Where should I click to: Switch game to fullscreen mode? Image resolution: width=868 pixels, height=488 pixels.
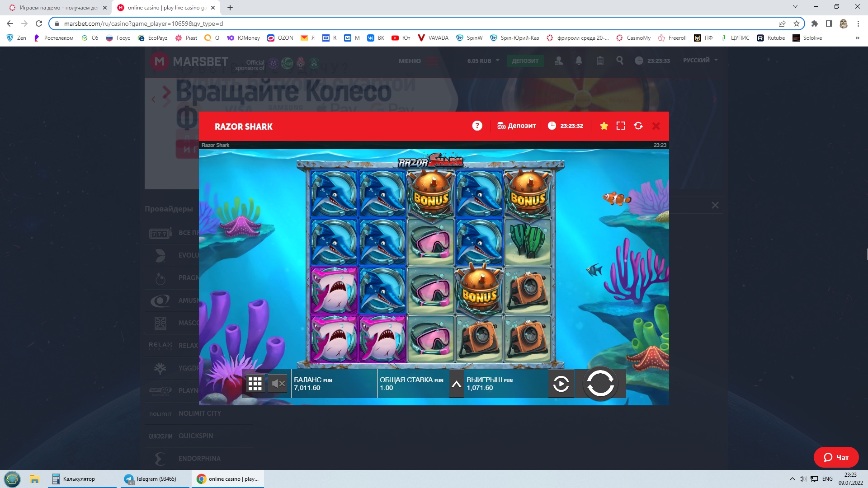pyautogui.click(x=621, y=126)
